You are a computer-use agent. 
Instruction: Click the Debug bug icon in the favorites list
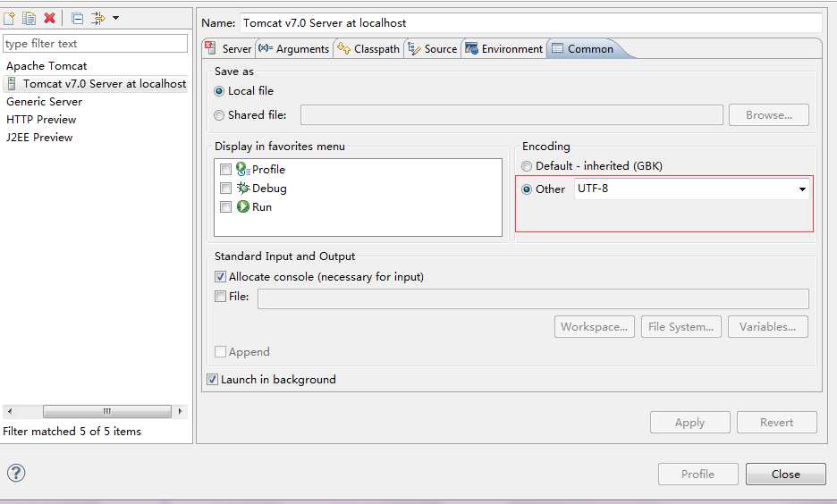(243, 188)
